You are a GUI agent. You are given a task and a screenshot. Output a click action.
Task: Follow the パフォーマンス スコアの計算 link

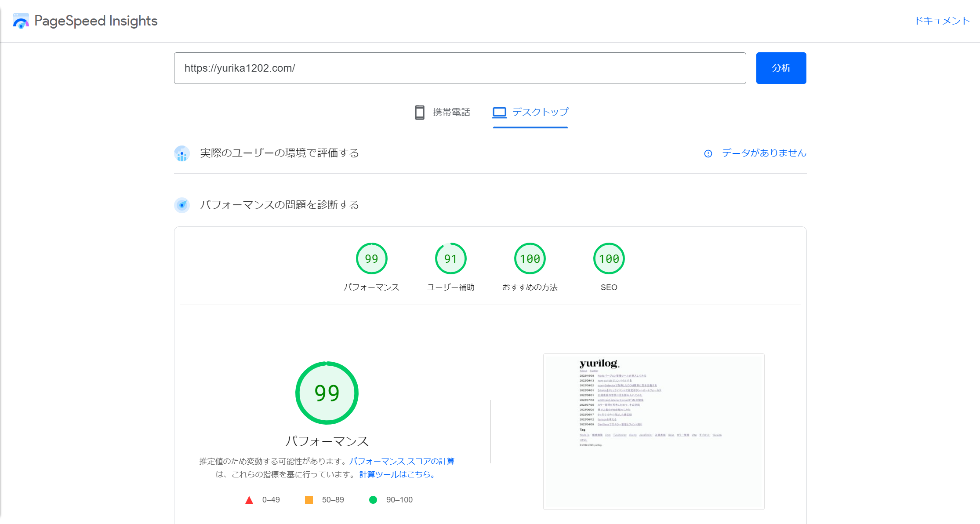tap(402, 461)
